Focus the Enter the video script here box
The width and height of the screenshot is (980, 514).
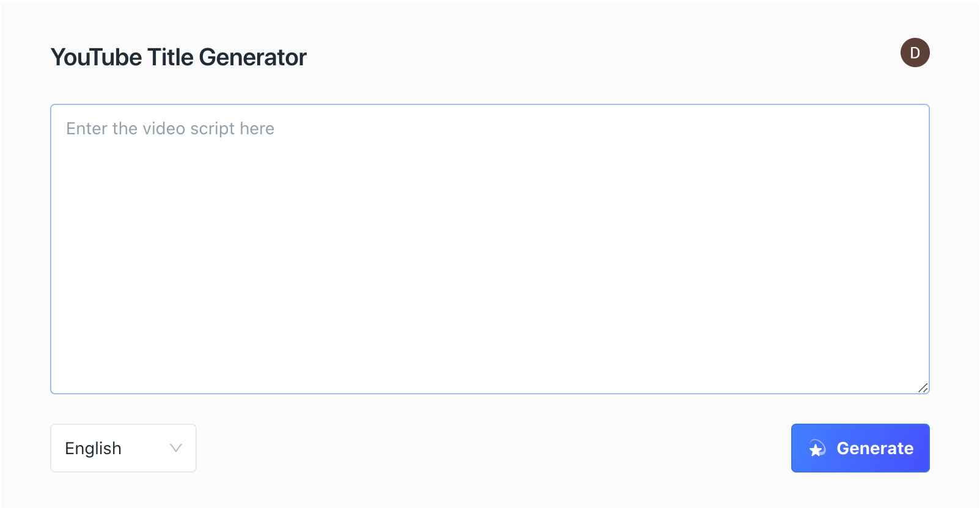(x=489, y=247)
